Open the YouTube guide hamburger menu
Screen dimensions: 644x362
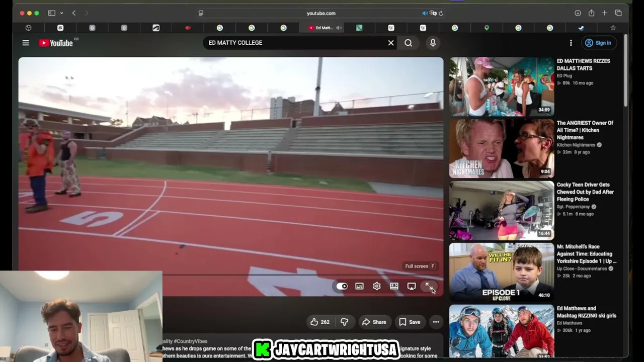tap(26, 43)
